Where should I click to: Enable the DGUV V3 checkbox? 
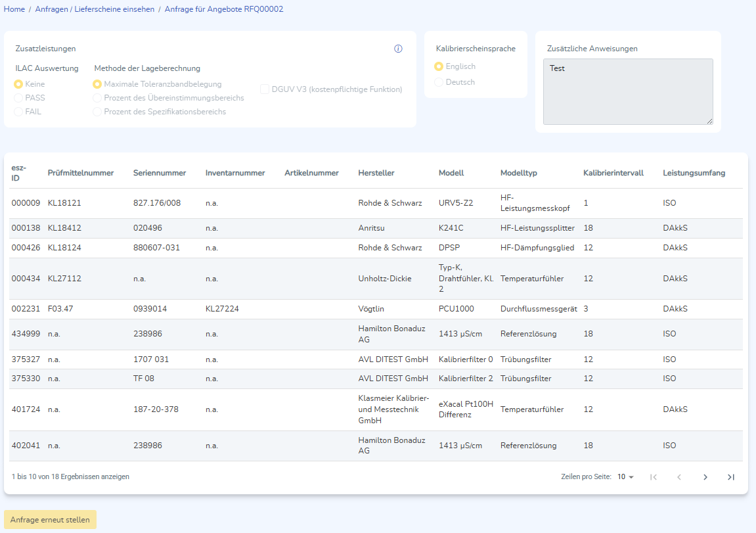(x=265, y=89)
